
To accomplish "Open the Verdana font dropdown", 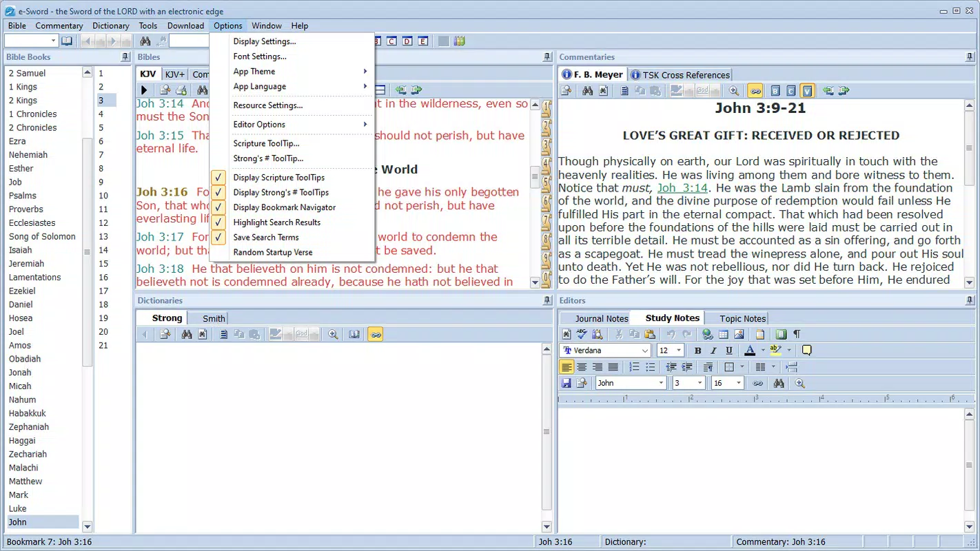I will pos(645,351).
